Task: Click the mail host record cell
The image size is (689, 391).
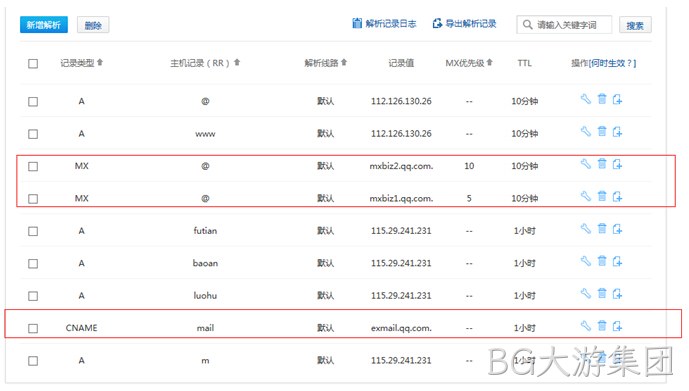Action: pos(205,328)
